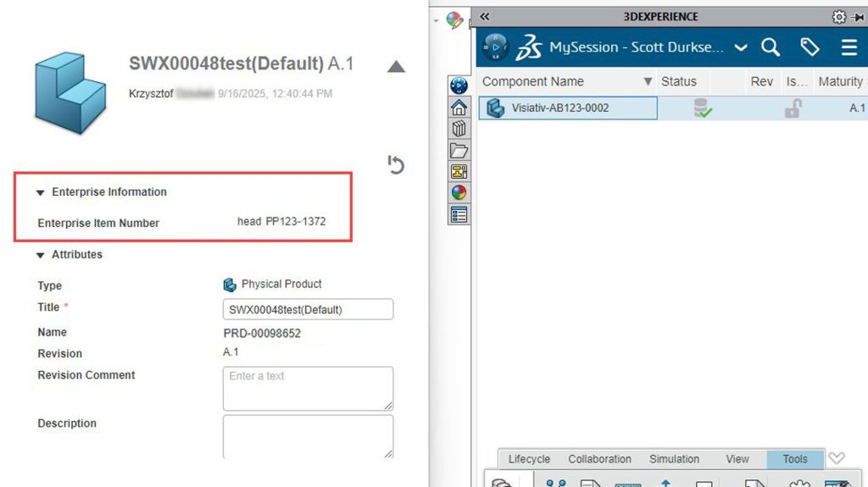
Task: Open the Design Library sidebar tab
Action: [459, 129]
